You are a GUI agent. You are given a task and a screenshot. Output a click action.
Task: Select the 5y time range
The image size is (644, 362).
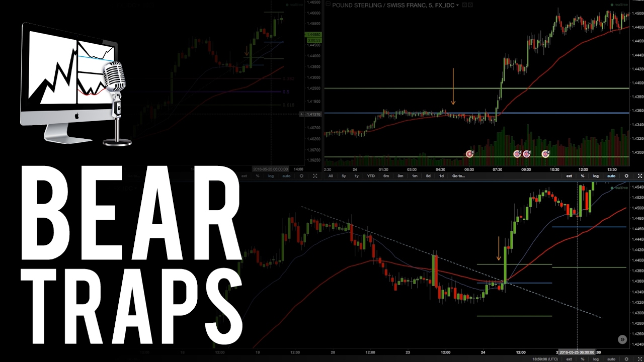[x=344, y=176]
